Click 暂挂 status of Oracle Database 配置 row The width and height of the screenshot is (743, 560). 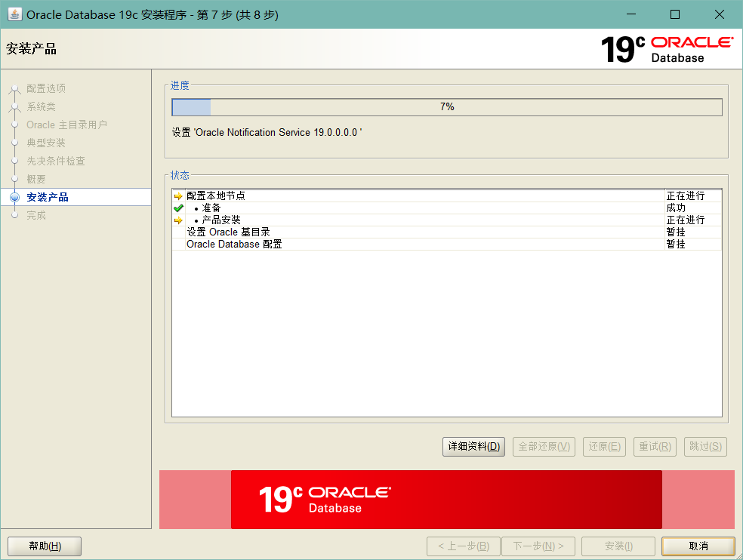click(x=676, y=244)
